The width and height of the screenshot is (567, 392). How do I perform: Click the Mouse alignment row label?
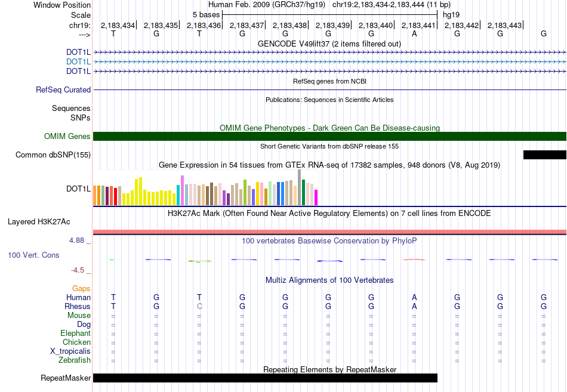pos(79,316)
